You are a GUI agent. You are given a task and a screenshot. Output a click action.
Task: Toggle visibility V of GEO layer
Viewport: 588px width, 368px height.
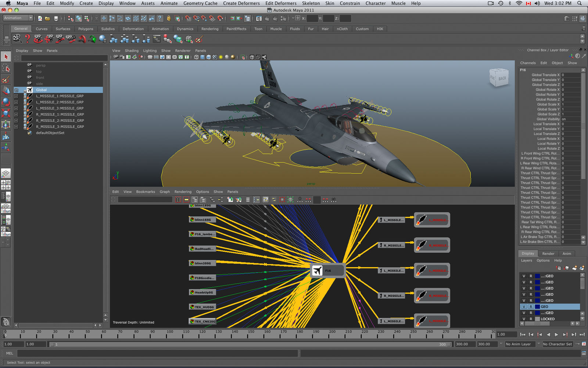click(524, 307)
